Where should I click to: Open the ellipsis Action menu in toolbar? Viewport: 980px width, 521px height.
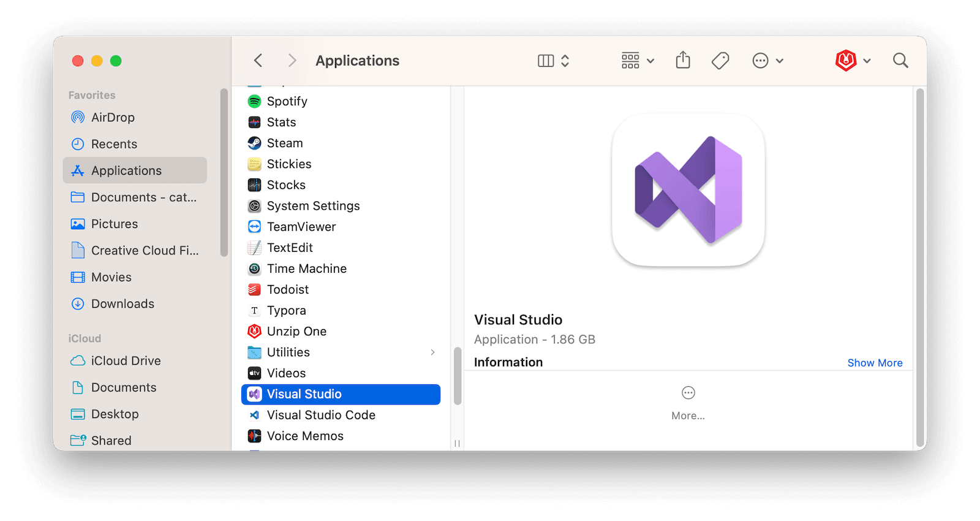tap(760, 61)
